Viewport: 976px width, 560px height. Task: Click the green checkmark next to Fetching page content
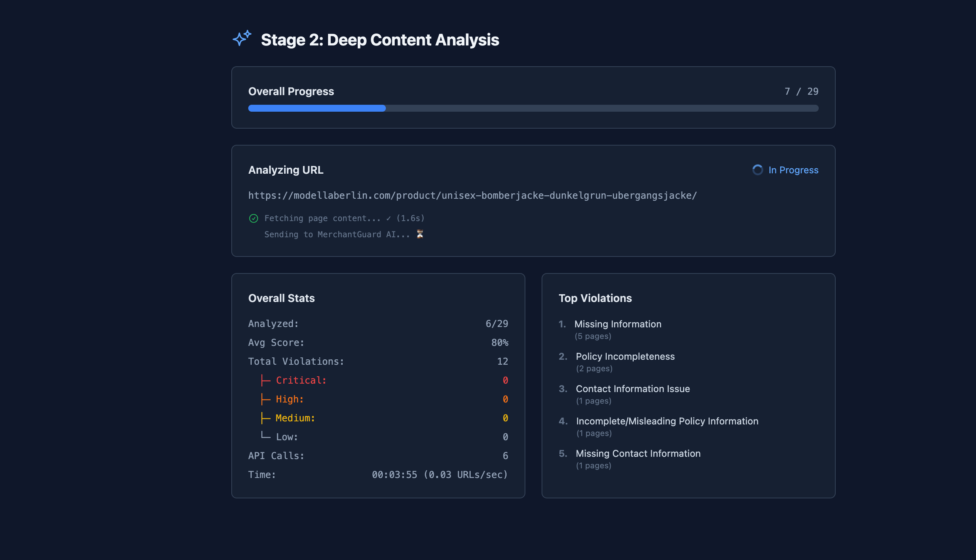pos(253,218)
